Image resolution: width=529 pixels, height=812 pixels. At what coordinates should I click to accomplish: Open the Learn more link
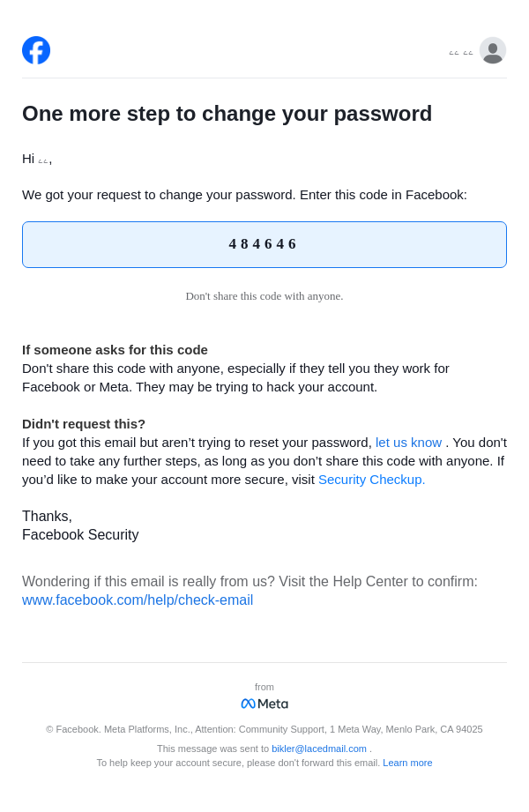[x=407, y=763]
